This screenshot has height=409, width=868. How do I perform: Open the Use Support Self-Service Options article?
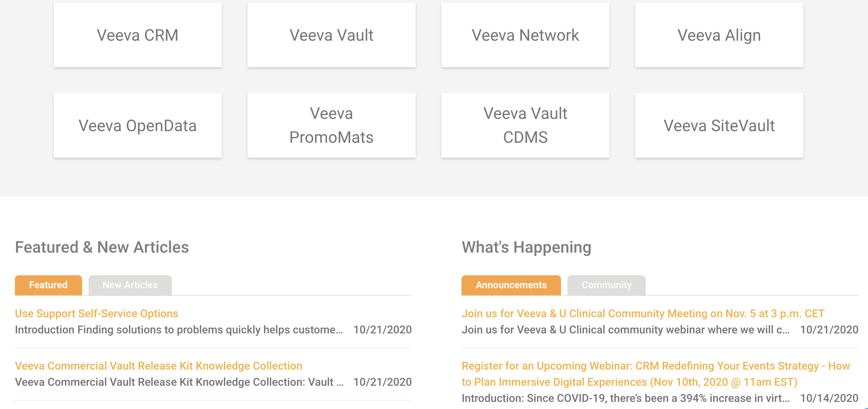pos(96,313)
